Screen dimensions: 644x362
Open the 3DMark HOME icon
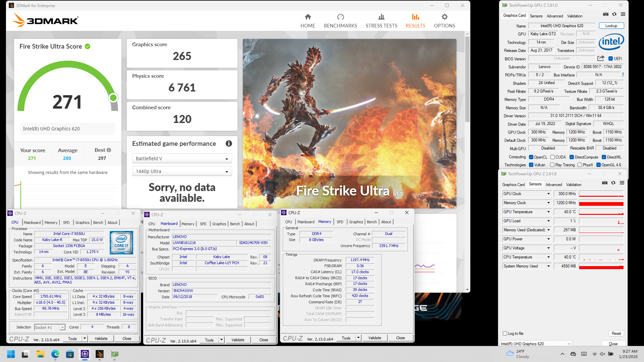(x=308, y=17)
